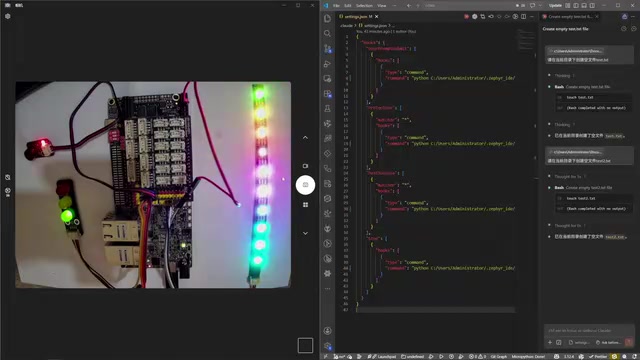640x360 pixels.
Task: Expand Bash Create empty test.txt block
Action: tap(582, 87)
